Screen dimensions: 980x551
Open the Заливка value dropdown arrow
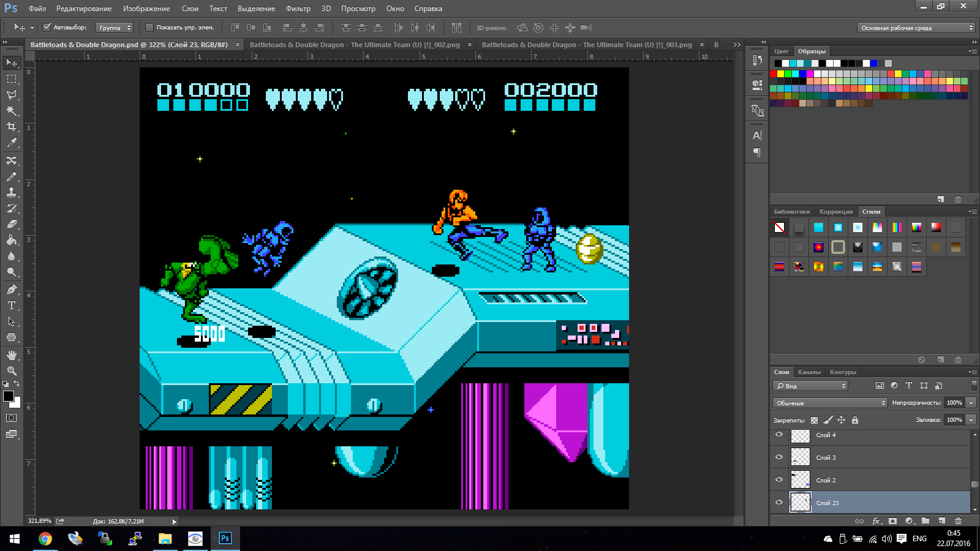coord(971,420)
